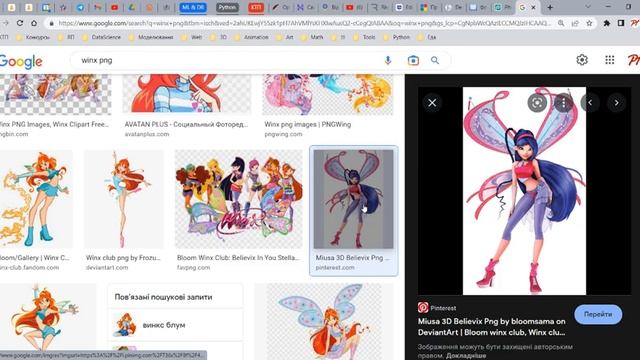Close the active Google tab
Viewport: 640px width, 360px height.
coord(533,7)
